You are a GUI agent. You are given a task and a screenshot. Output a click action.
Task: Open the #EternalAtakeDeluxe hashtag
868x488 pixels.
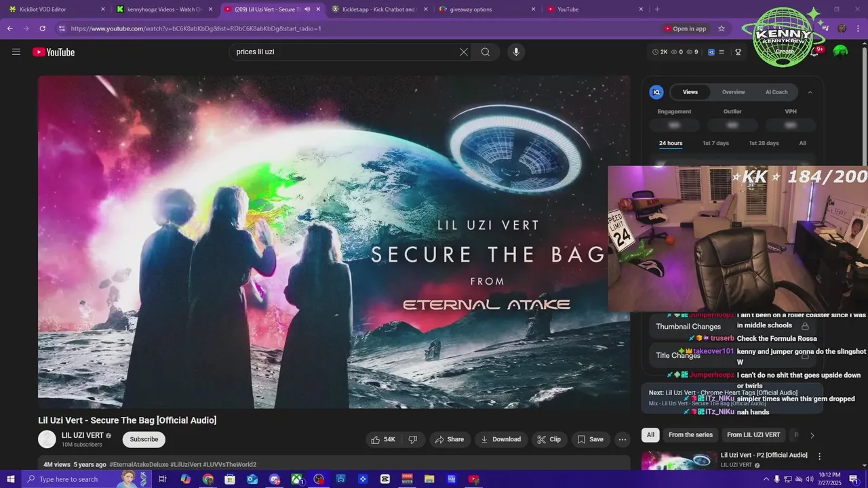138,464
